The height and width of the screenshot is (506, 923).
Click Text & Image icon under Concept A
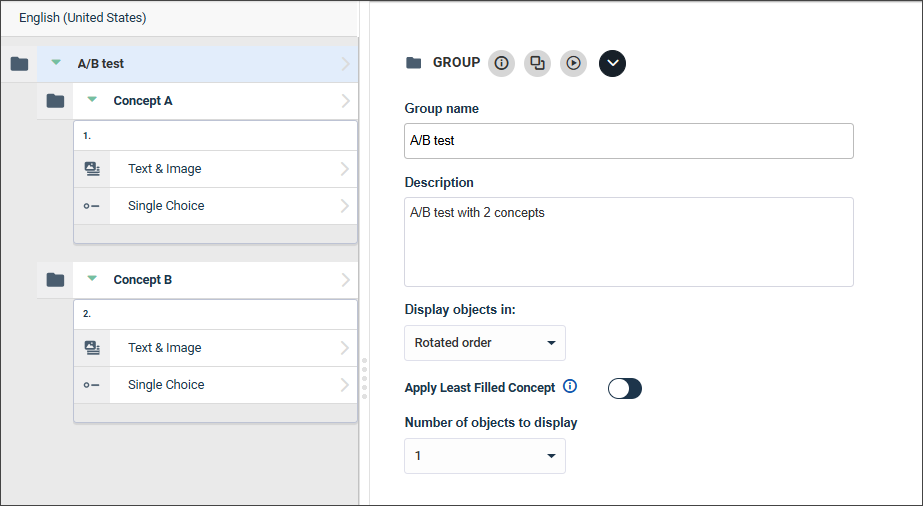pos(92,169)
